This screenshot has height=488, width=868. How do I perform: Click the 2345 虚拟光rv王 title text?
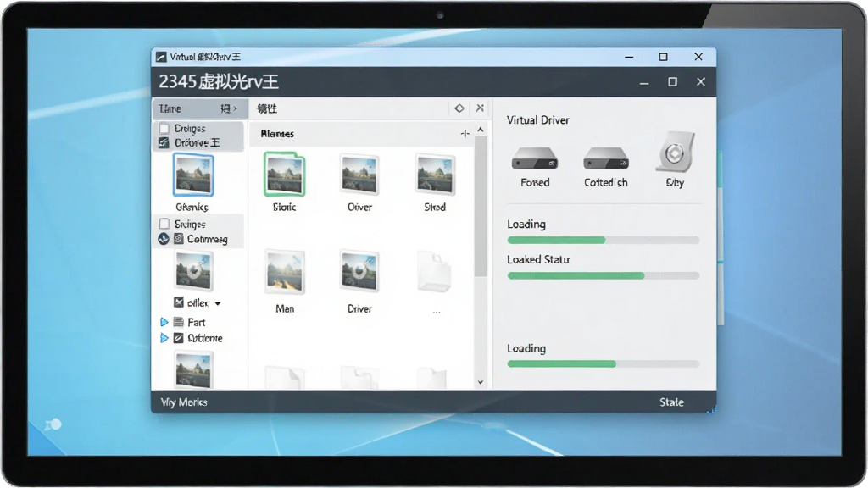point(219,82)
